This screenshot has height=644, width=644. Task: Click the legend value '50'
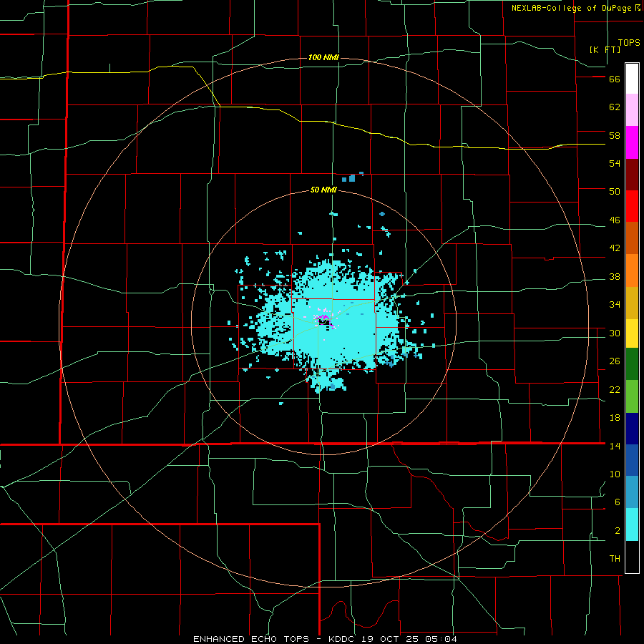pyautogui.click(x=615, y=192)
